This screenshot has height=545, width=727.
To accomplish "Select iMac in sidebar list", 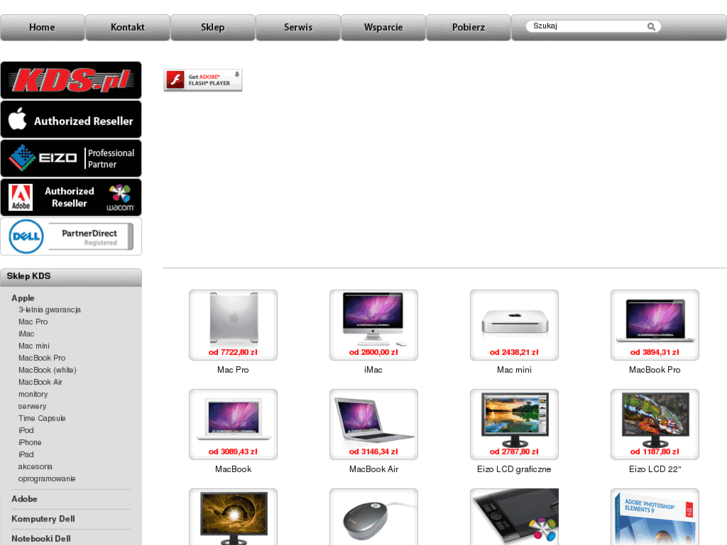I will [26, 333].
